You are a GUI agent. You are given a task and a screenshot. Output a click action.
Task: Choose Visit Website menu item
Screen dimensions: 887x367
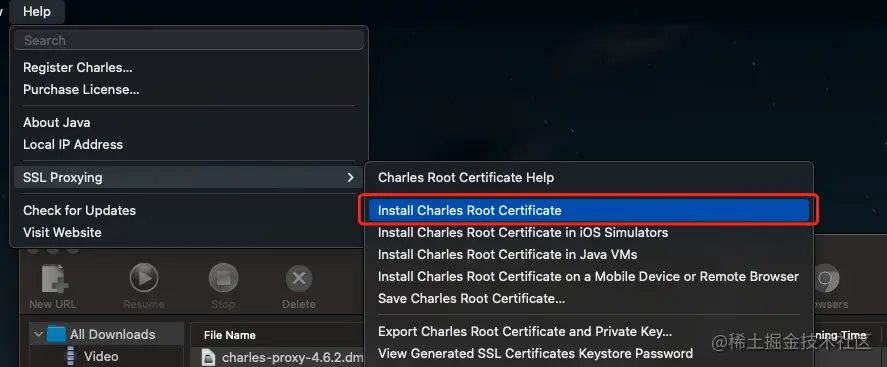click(x=189, y=232)
